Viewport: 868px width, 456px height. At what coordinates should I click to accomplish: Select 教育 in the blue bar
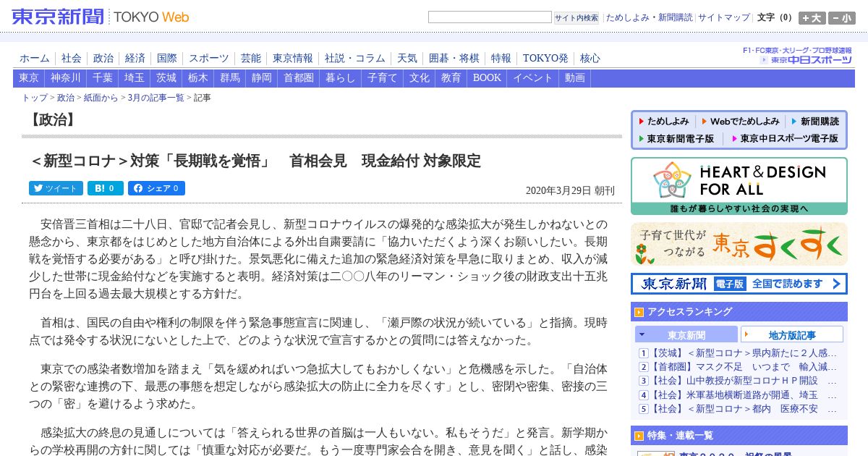(x=451, y=78)
